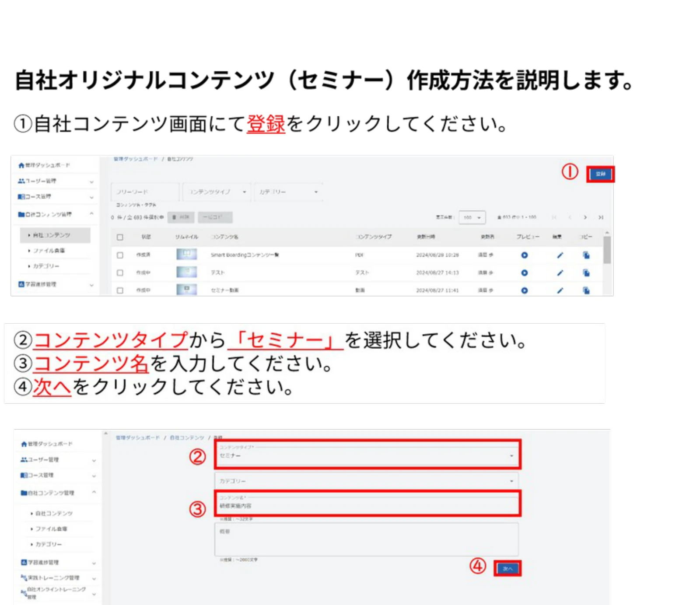Image resolution: width=700 pixels, height=605 pixels.
Task: Go to the previous page with the pagination arrow
Action: point(570,217)
